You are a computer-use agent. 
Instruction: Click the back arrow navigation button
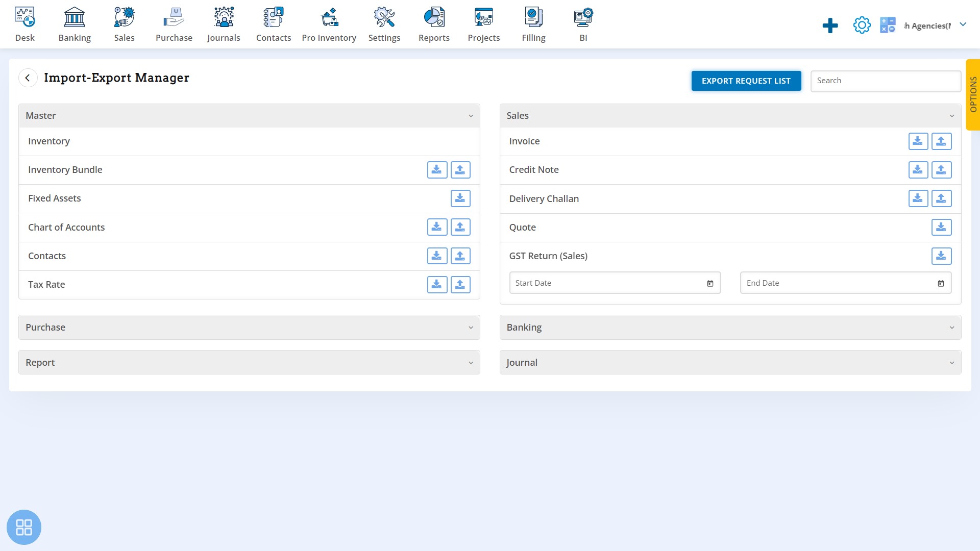[28, 78]
